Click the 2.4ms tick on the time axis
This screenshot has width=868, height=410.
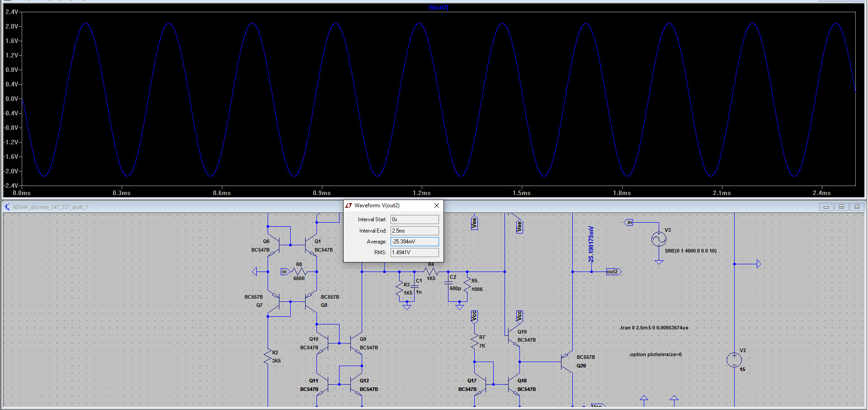[821, 193]
